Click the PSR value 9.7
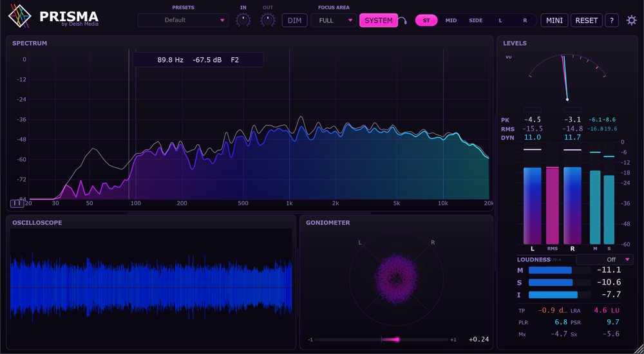The width and height of the screenshot is (644, 354). (x=613, y=322)
